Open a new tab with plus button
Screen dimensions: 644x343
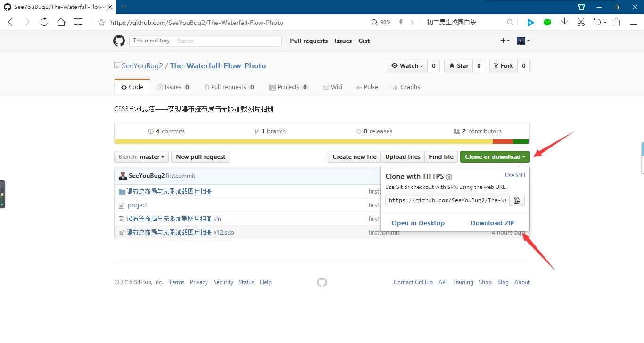pos(124,7)
